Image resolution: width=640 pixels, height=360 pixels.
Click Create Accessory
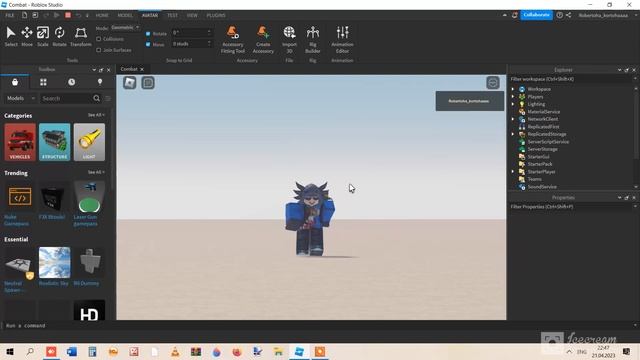(263, 40)
